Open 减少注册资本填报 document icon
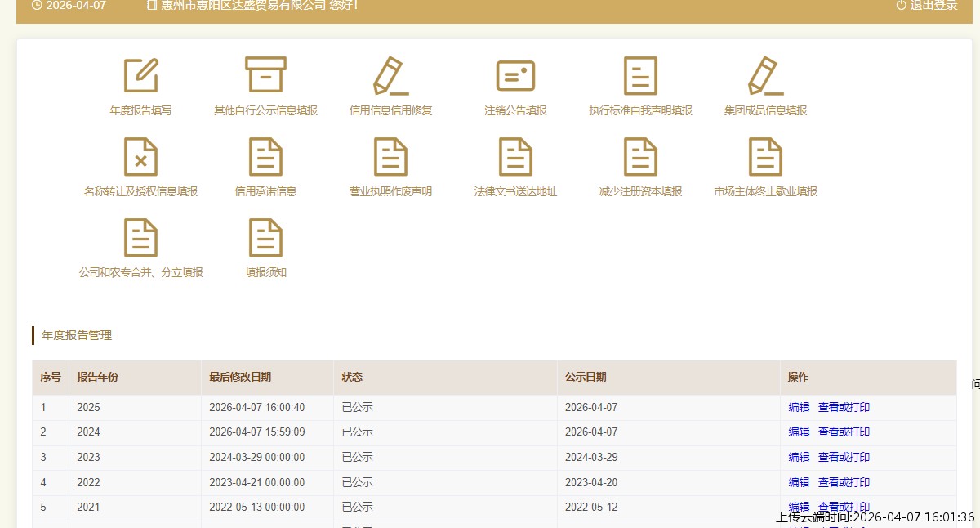This screenshot has width=980, height=528. pyautogui.click(x=640, y=157)
